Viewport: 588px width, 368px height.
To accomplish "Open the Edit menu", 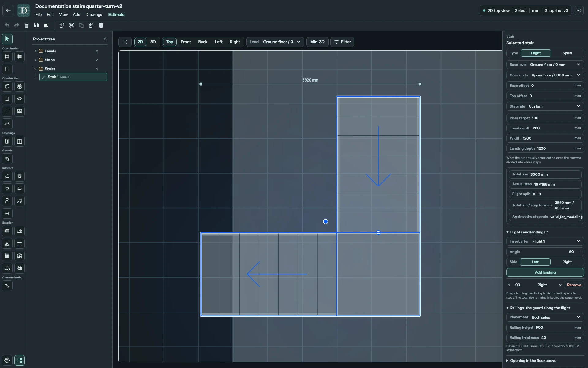I will pos(50,15).
